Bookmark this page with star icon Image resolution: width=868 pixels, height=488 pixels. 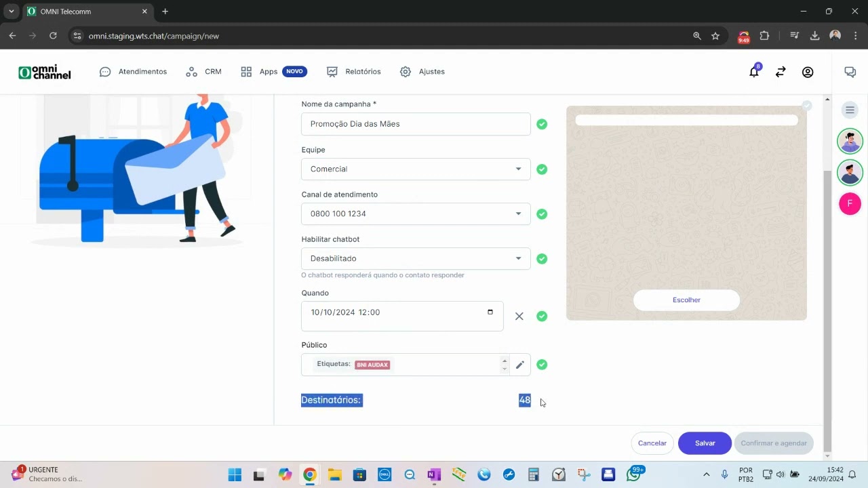[x=715, y=36]
